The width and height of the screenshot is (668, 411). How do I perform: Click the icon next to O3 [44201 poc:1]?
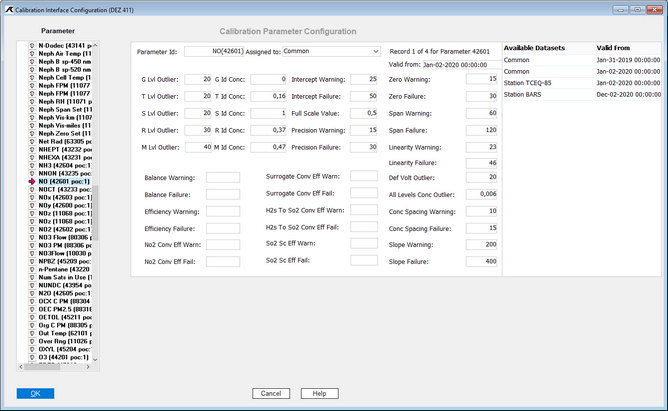coord(32,357)
